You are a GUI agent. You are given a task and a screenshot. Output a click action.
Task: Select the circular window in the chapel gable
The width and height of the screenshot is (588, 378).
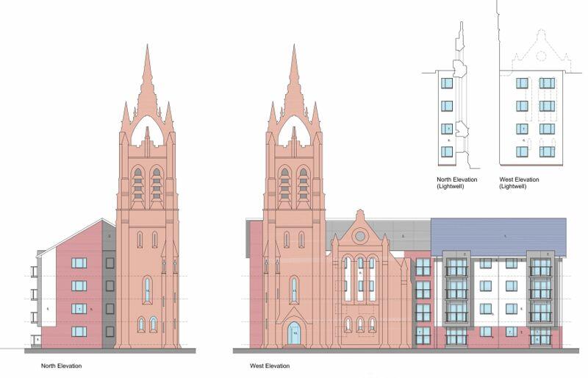(x=360, y=236)
